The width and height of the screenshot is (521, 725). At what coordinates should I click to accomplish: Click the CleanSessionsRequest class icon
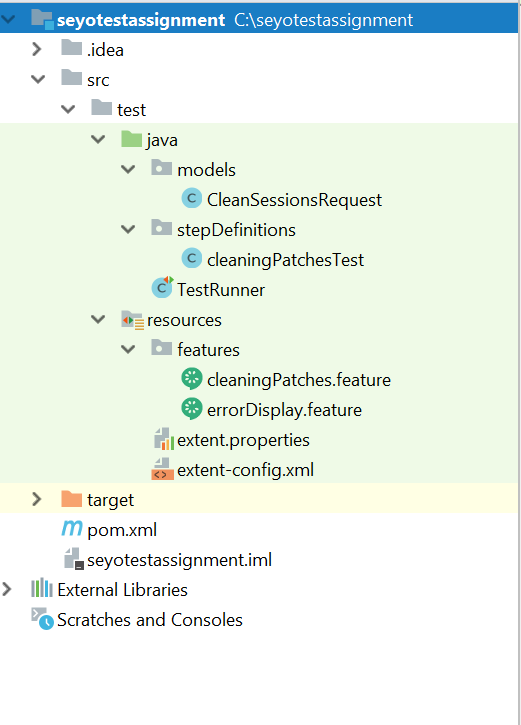click(191, 199)
